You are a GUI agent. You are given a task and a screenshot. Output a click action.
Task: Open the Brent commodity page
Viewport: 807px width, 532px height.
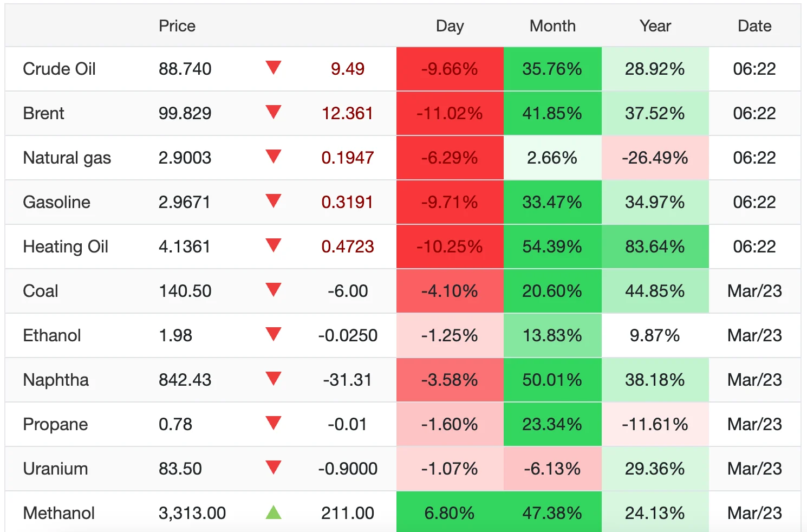click(43, 113)
